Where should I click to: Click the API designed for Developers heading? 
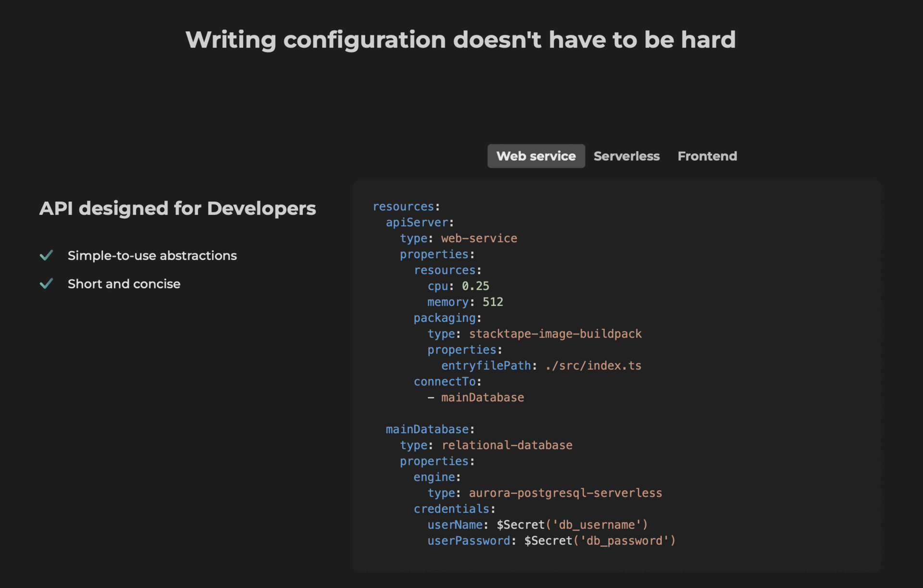pos(177,209)
